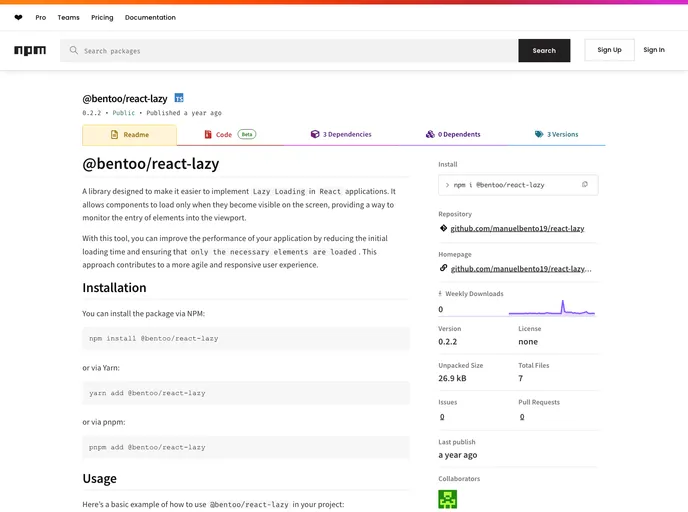Open the 3 Versions tab

[x=556, y=134]
